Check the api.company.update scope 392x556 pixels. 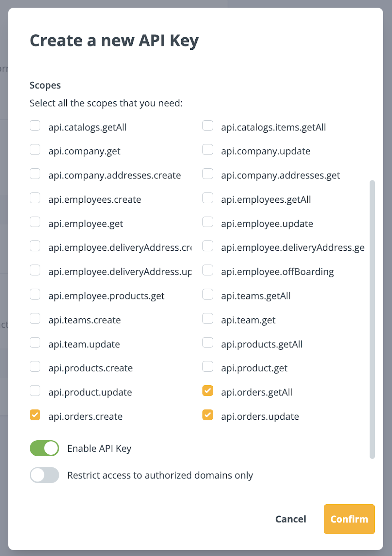click(208, 149)
